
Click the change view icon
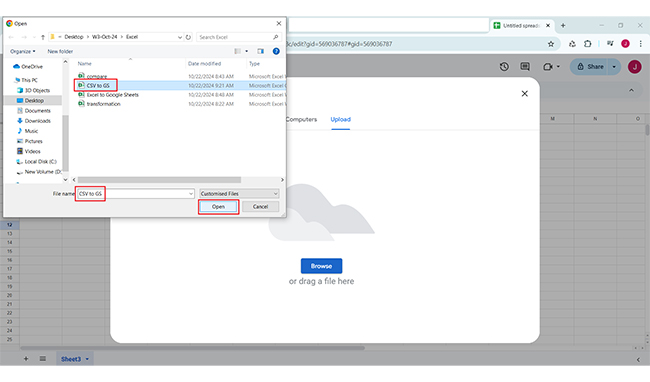(238, 51)
